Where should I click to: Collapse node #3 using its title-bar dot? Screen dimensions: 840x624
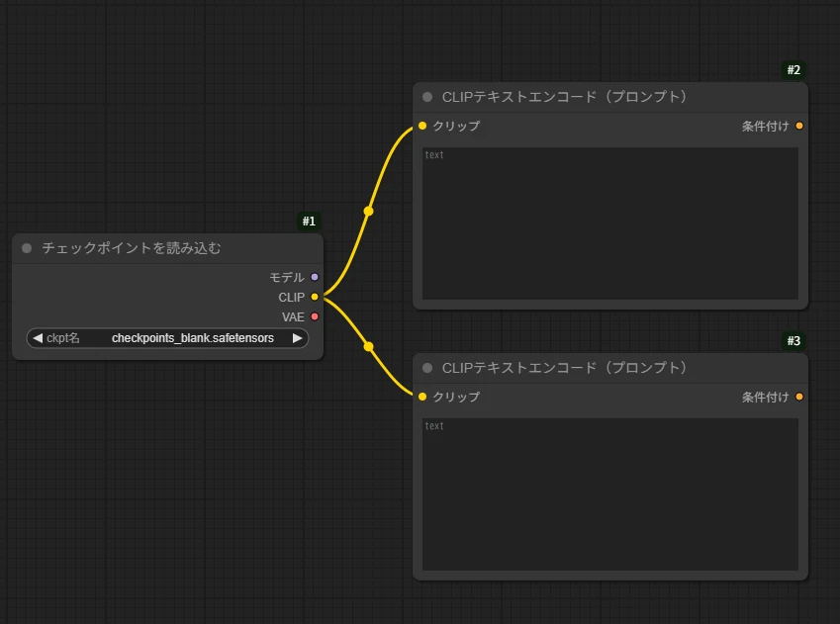(427, 368)
